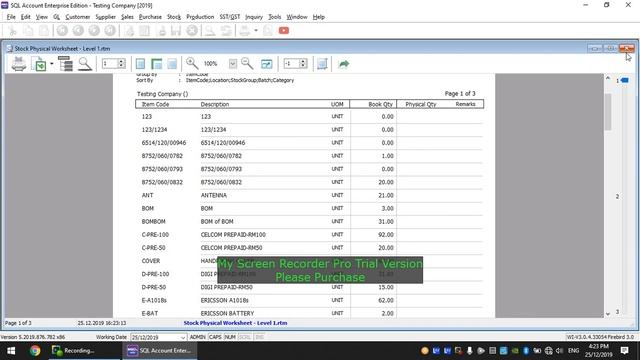The width and height of the screenshot is (640, 360).
Task: Open the notification center icon
Action: coord(624,351)
